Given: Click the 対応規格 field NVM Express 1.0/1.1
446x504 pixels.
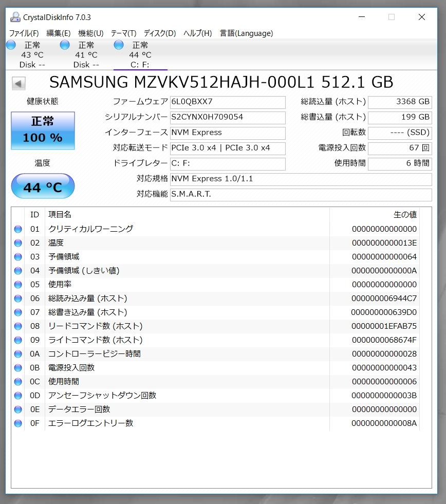Looking at the screenshot, I should pos(301,179).
